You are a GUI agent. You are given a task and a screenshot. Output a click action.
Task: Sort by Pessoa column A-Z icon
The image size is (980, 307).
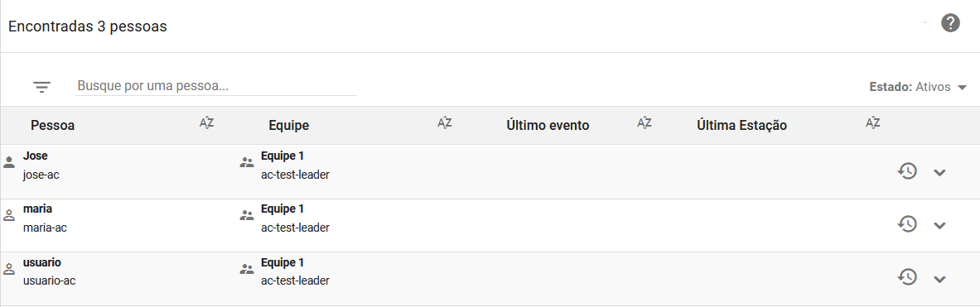point(207,123)
